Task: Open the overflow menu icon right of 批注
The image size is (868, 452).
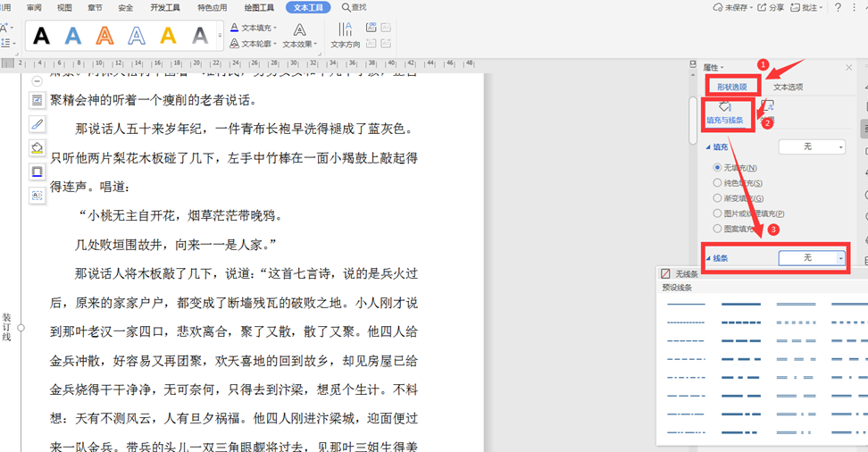Action: (853, 7)
